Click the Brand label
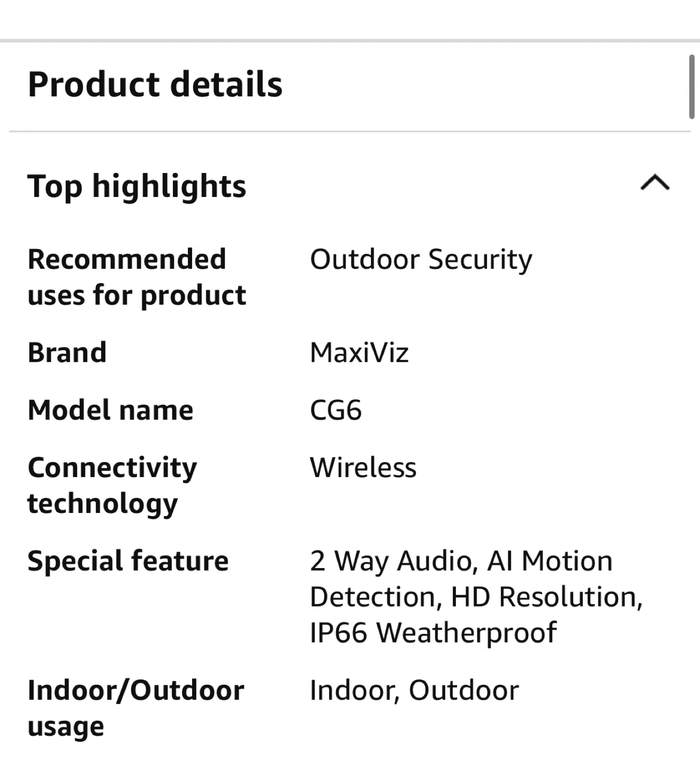This screenshot has height=771, width=700. coord(67,353)
